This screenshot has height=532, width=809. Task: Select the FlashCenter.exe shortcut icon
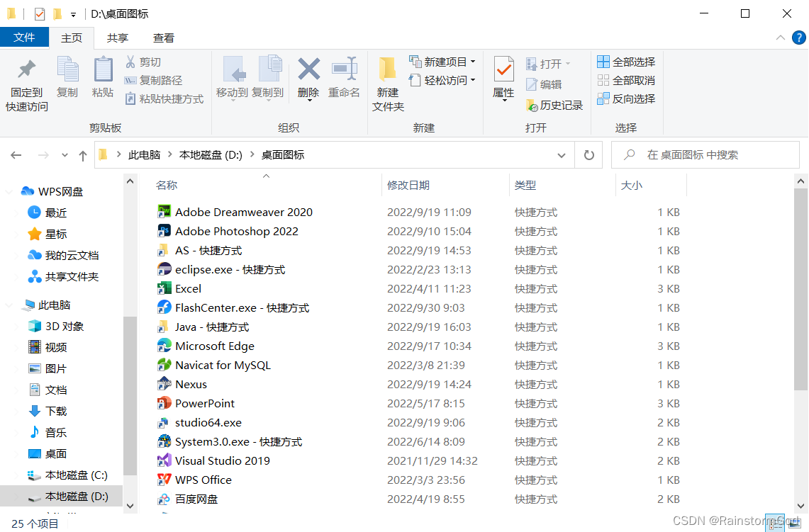[x=164, y=307]
